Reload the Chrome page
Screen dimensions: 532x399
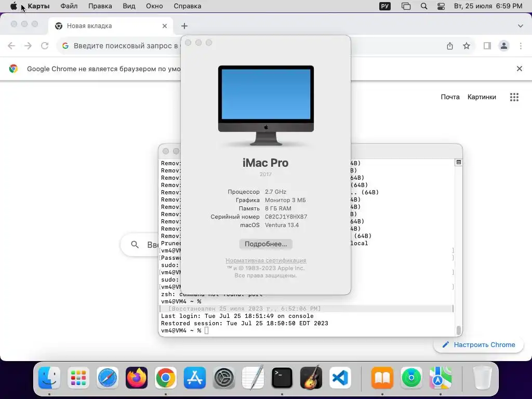(45, 46)
